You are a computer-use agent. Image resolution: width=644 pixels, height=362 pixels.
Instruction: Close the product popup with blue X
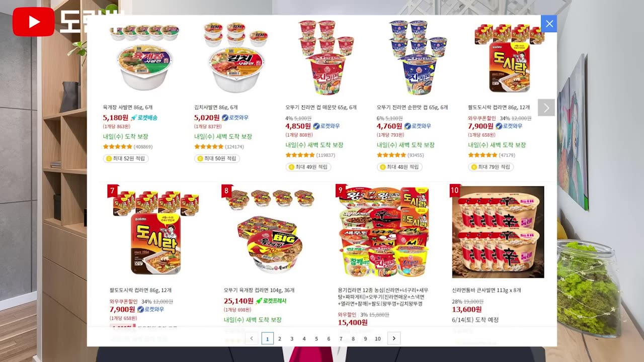(x=549, y=24)
